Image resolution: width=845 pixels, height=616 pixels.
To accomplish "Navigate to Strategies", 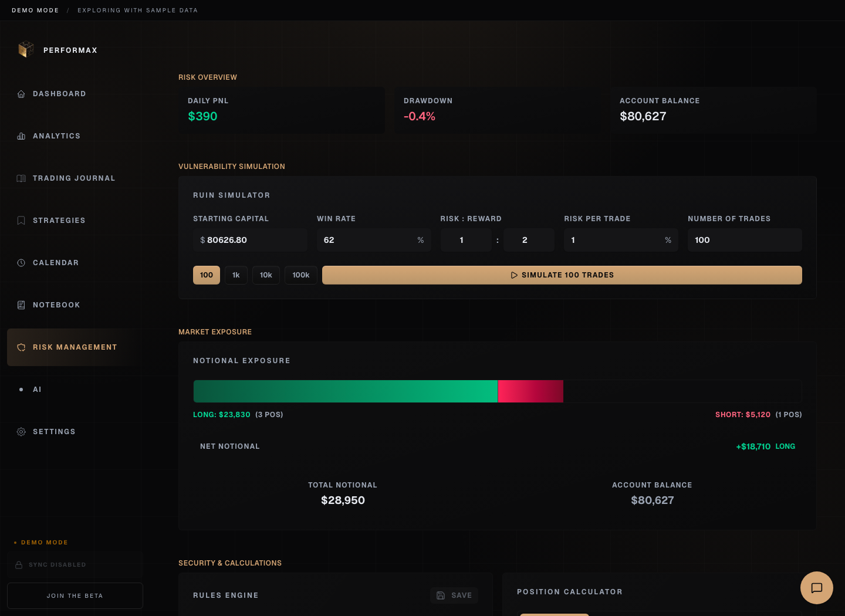I will pyautogui.click(x=75, y=221).
